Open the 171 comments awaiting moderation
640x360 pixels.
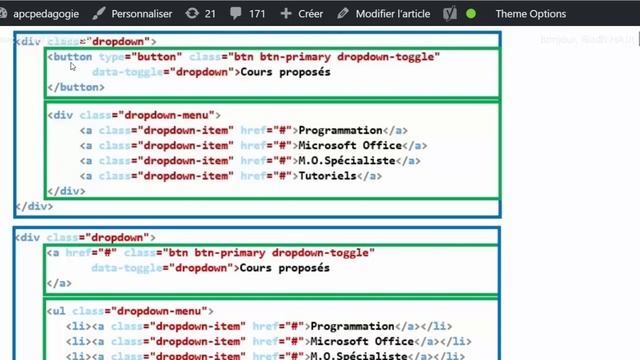(x=257, y=14)
